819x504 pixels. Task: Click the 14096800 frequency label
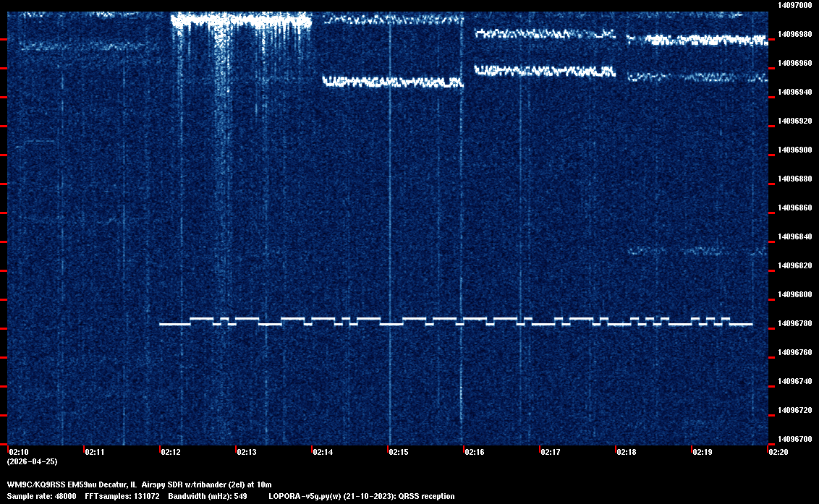point(794,294)
